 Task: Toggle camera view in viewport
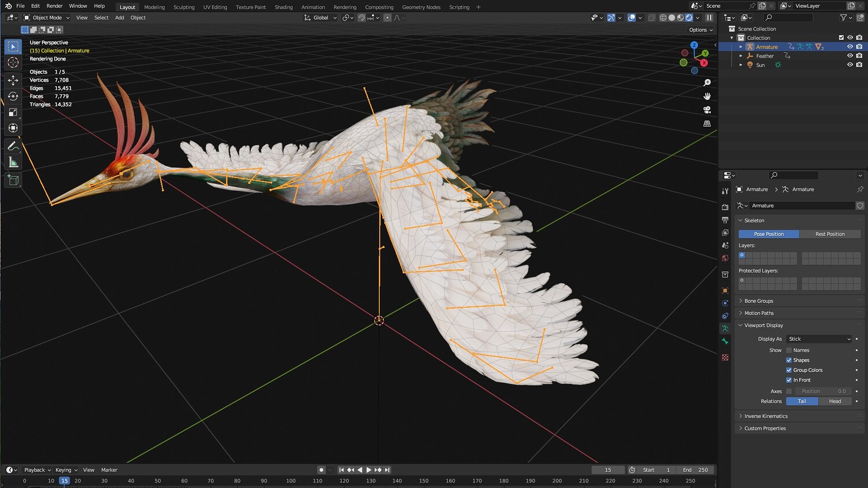[x=707, y=110]
